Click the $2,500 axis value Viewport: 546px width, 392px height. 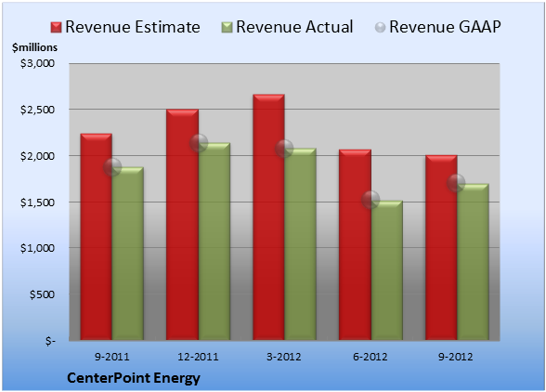click(x=37, y=110)
